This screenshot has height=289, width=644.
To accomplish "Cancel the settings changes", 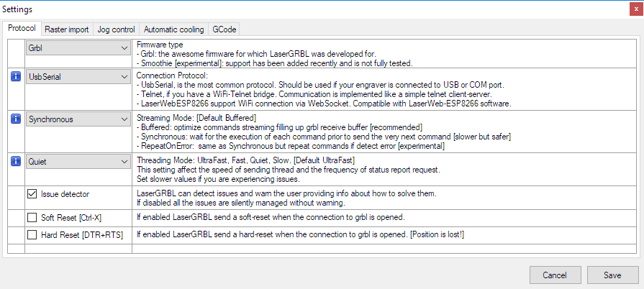I will click(x=555, y=275).
